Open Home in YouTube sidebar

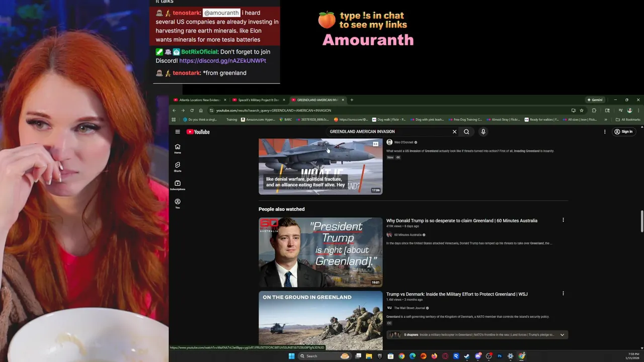tap(177, 148)
